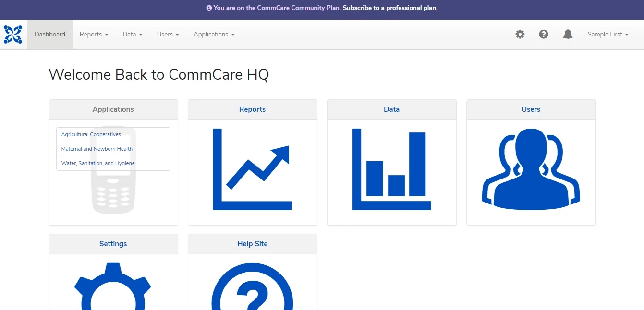Open the help question-mark icon in navbar
The height and width of the screenshot is (310, 644).
point(544,35)
